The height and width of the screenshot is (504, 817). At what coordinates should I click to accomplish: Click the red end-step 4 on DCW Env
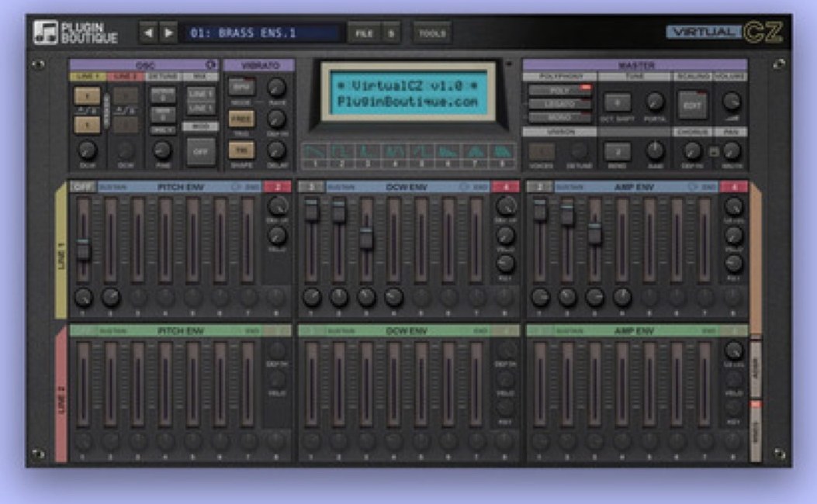pyautogui.click(x=505, y=186)
